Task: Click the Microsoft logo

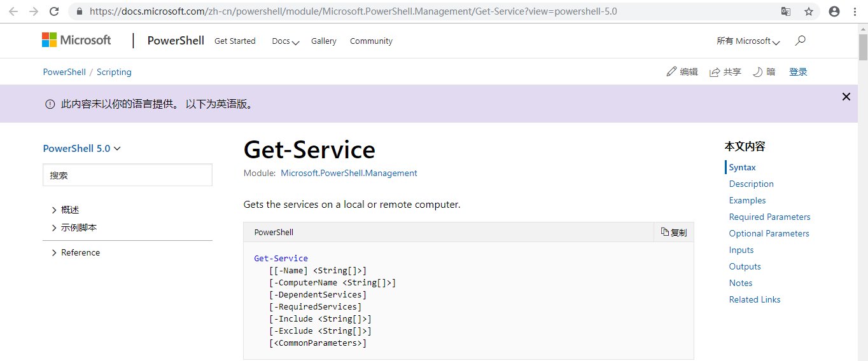Action: coord(76,40)
